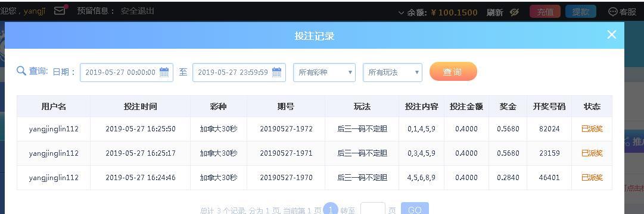Viewport: 644px width, 214px height.
Task: Select page 1 pagination circle
Action: click(x=331, y=209)
